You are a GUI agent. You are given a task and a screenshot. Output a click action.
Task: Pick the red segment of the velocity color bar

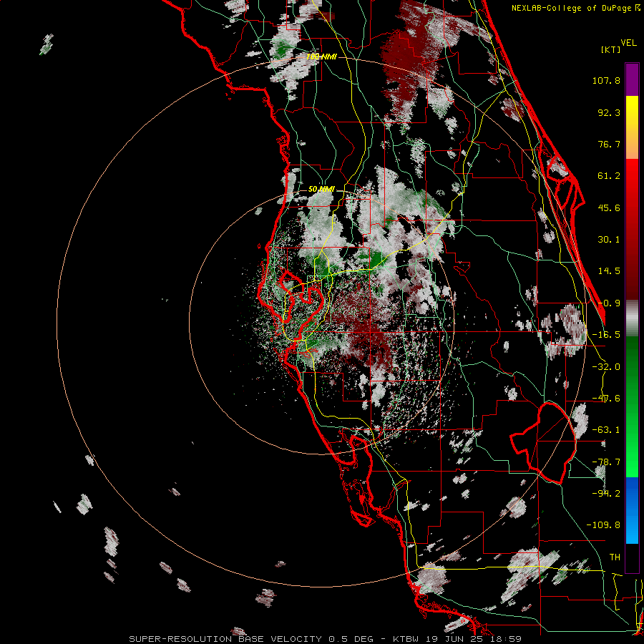[632, 229]
